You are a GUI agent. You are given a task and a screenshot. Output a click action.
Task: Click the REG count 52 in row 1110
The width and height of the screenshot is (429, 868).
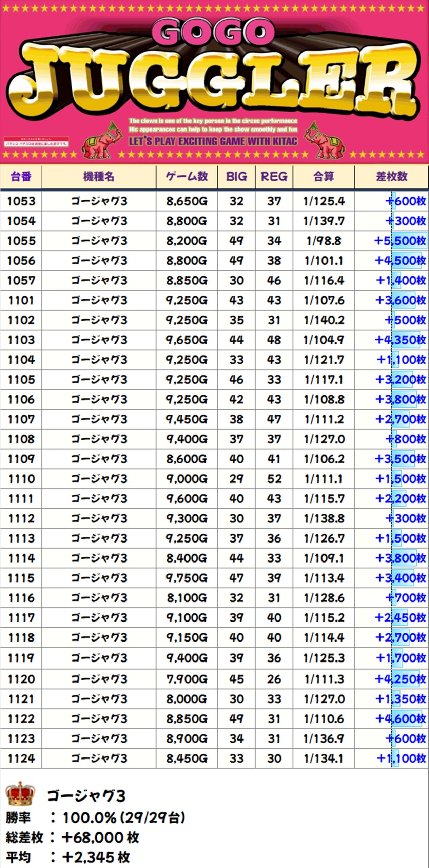(274, 479)
